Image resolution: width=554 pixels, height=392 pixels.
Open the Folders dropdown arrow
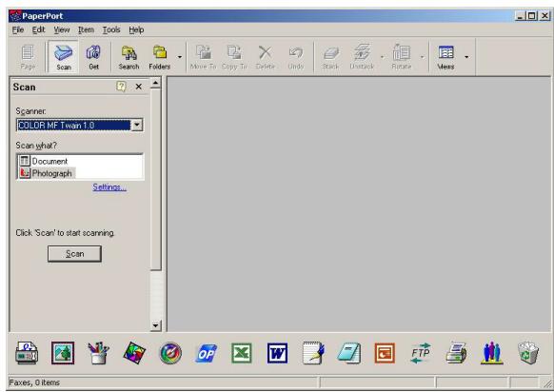point(180,57)
